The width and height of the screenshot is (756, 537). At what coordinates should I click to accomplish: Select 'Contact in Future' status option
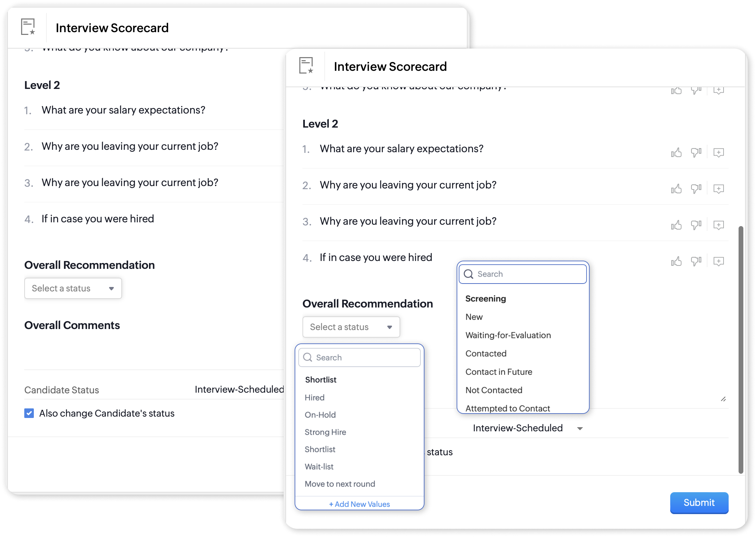tap(499, 372)
